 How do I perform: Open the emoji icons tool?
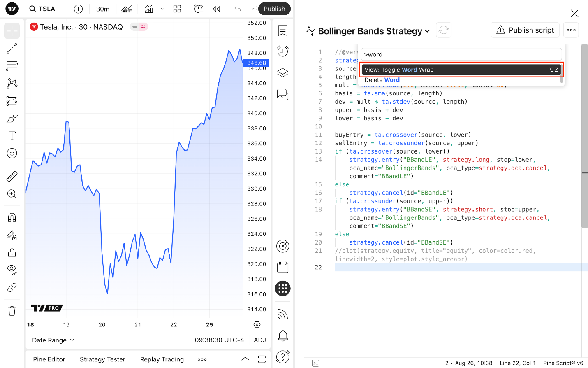point(12,153)
